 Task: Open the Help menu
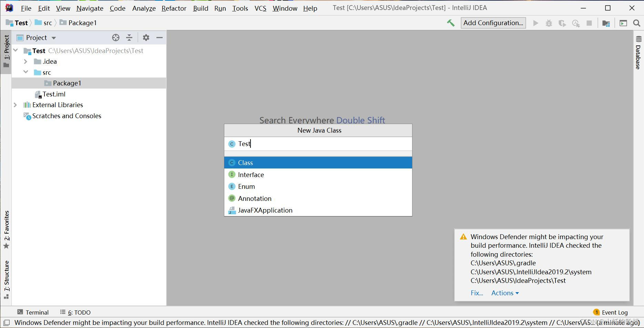tap(310, 8)
